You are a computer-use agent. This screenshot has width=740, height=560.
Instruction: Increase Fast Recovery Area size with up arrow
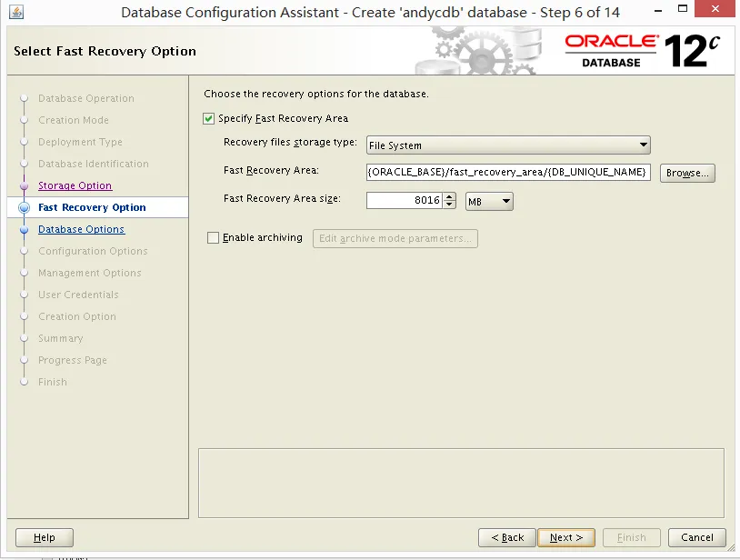(x=450, y=196)
